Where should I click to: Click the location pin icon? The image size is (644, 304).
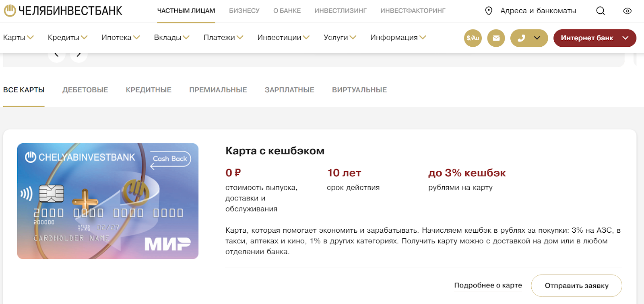[489, 11]
